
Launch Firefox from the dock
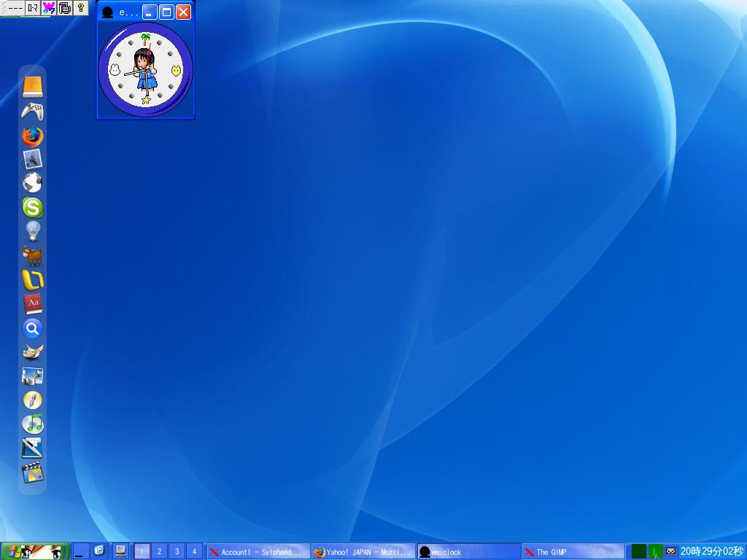point(32,136)
